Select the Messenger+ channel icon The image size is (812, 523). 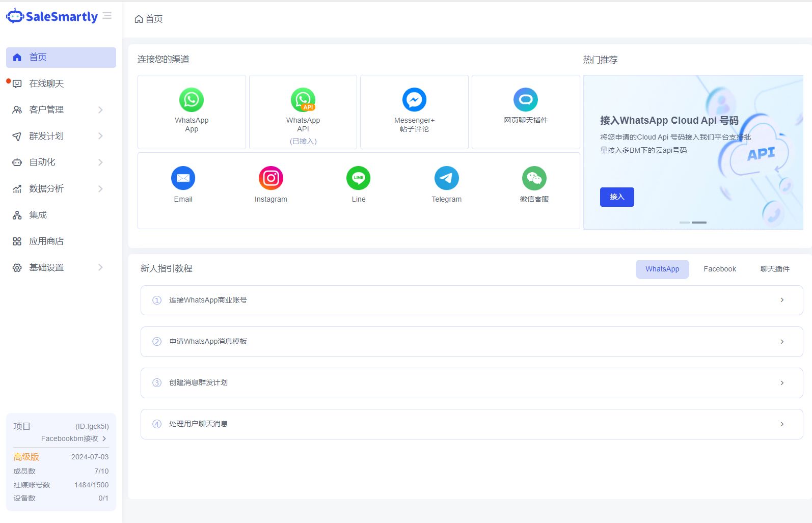[414, 100]
